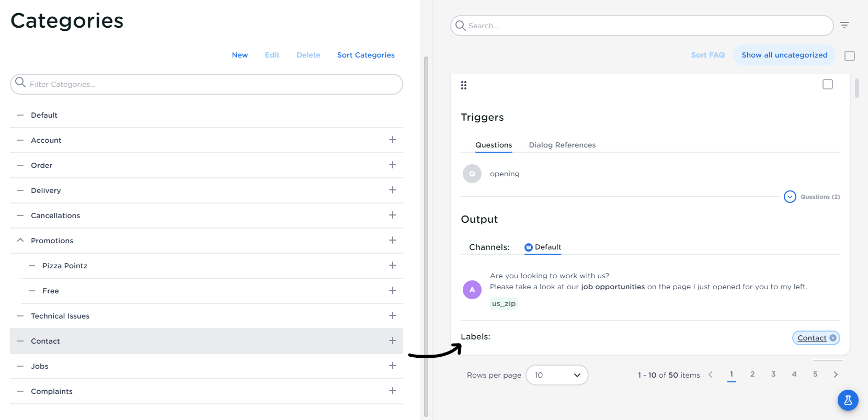This screenshot has height=420, width=868.
Task: Open the test chat flask icon
Action: tap(848, 401)
